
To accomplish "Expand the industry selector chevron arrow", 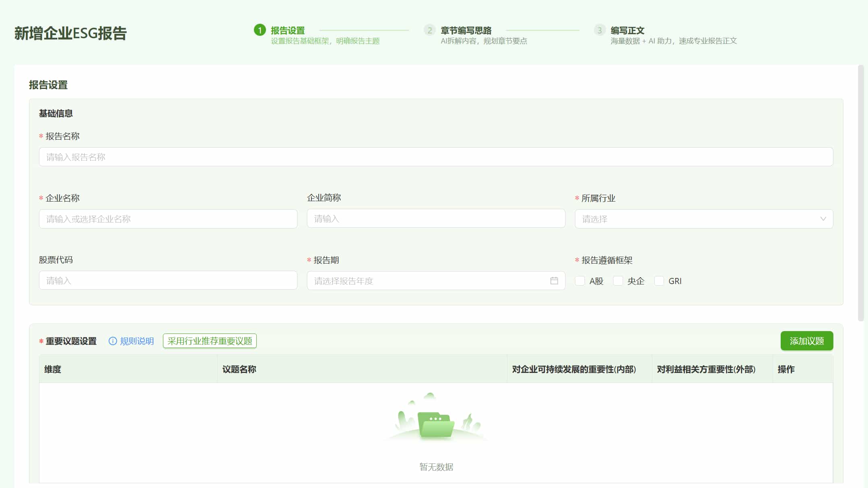I will tap(824, 219).
